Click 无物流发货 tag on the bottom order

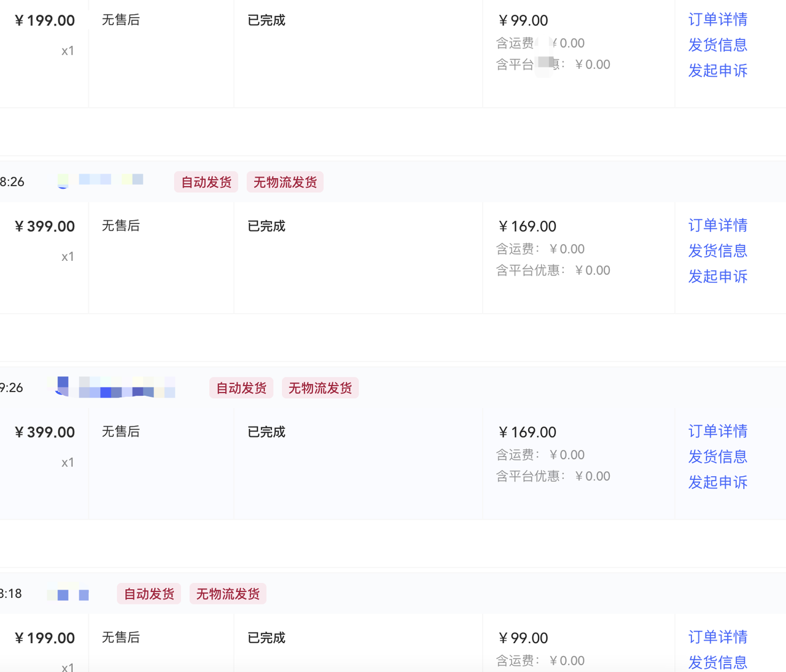pos(227,593)
